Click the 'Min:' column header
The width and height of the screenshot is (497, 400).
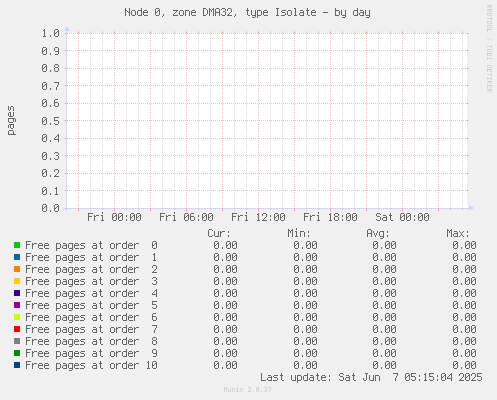click(x=299, y=233)
